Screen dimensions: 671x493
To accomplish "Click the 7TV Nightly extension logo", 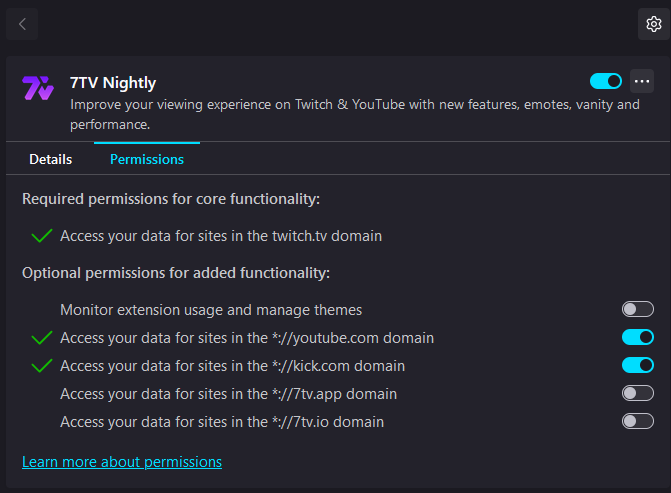I will 38,88.
